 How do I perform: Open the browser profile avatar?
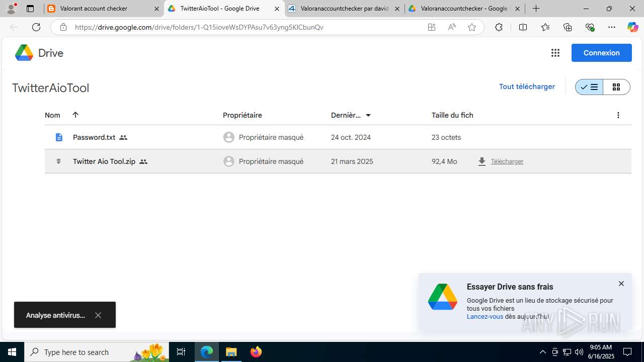point(11,9)
